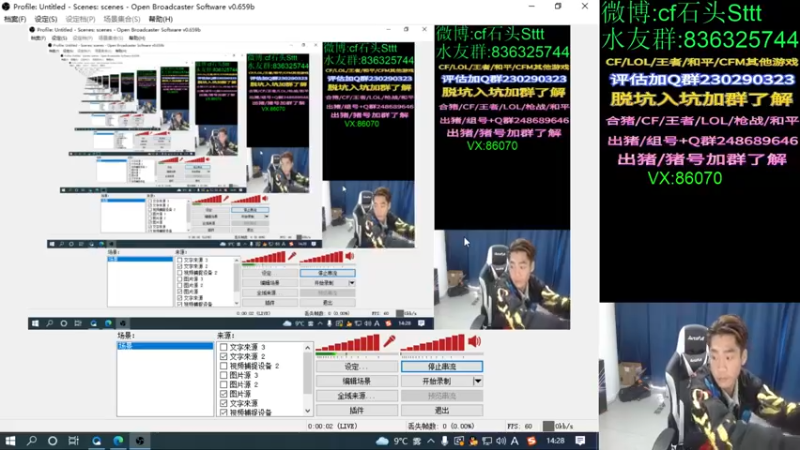800x450 pixels.
Task: Open the network tray icon
Action: (x=487, y=441)
